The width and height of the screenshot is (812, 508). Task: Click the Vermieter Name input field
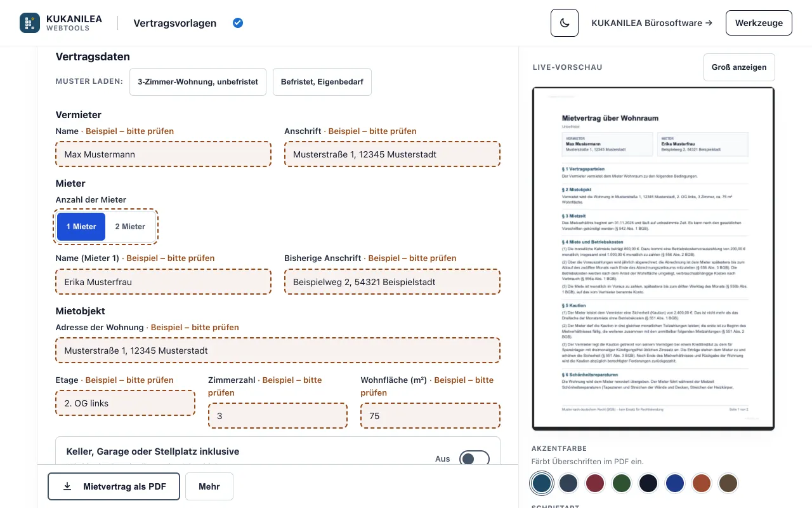[x=164, y=154]
